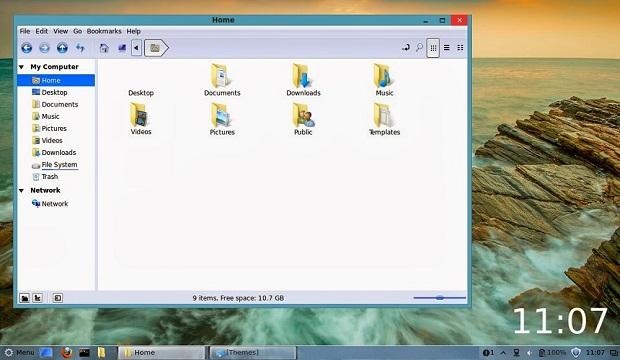Go forward with the Forward arrow button

[x=44, y=48]
